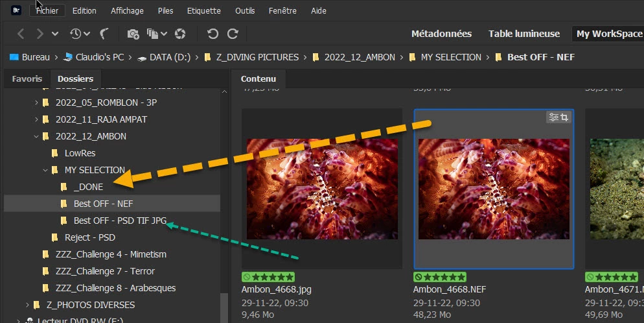This screenshot has height=323, width=644.
Task: Go forward with the right arrow
Action: click(x=40, y=34)
